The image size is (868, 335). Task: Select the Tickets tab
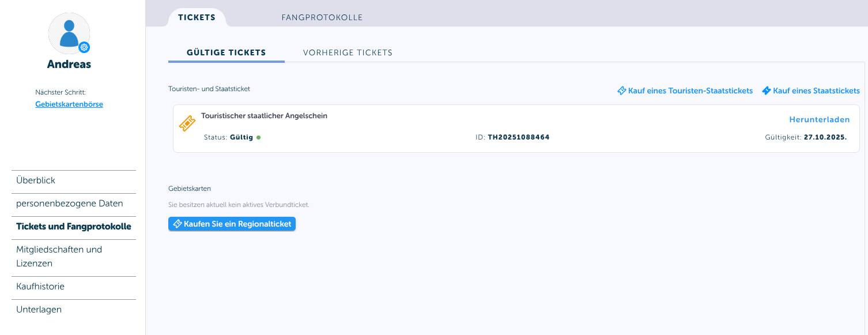pos(197,17)
